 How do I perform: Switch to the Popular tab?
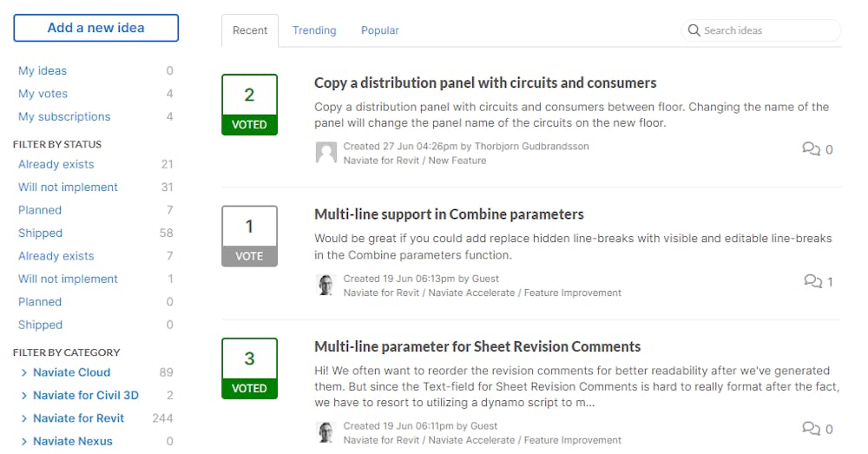(380, 30)
